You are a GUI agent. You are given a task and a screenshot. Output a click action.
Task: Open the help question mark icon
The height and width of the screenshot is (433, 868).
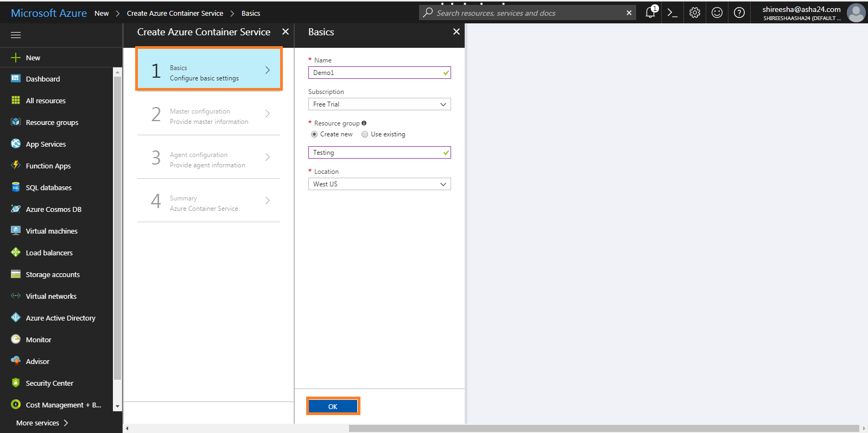point(739,12)
